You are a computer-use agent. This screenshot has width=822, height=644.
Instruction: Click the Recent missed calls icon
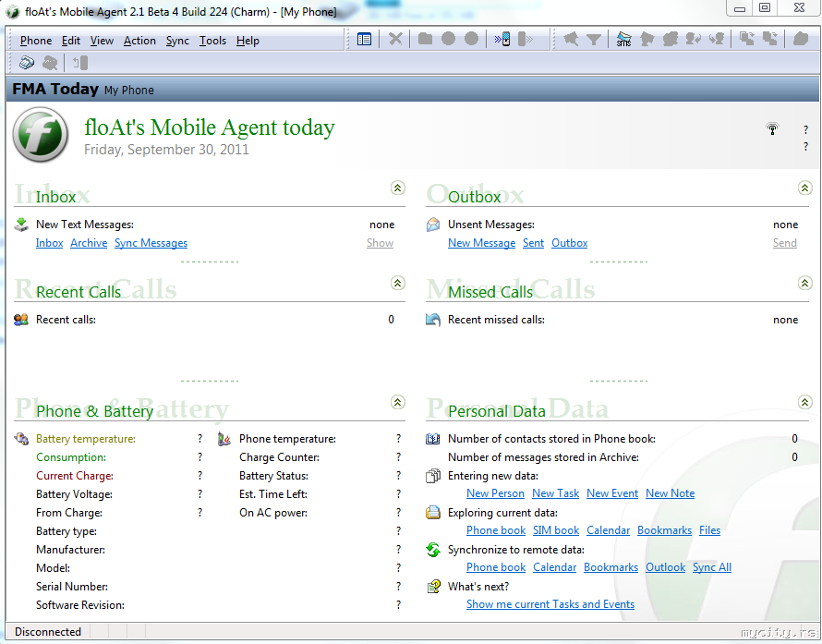(x=433, y=320)
